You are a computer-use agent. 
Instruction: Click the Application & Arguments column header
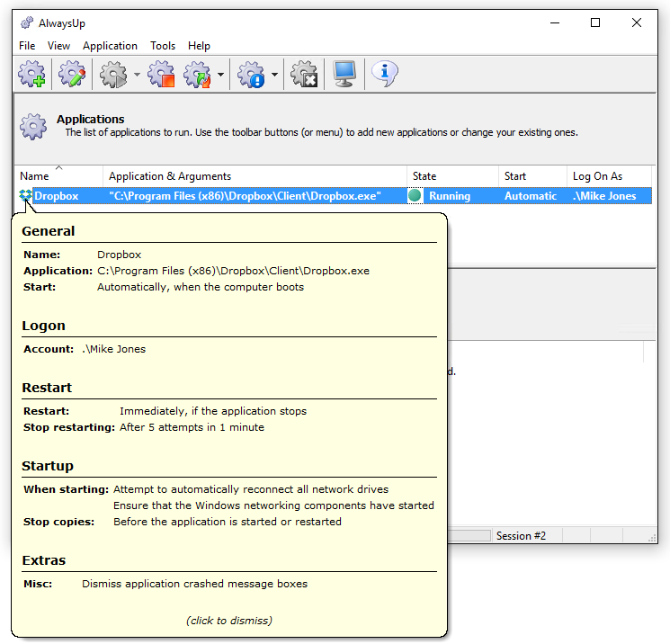pyautogui.click(x=255, y=176)
